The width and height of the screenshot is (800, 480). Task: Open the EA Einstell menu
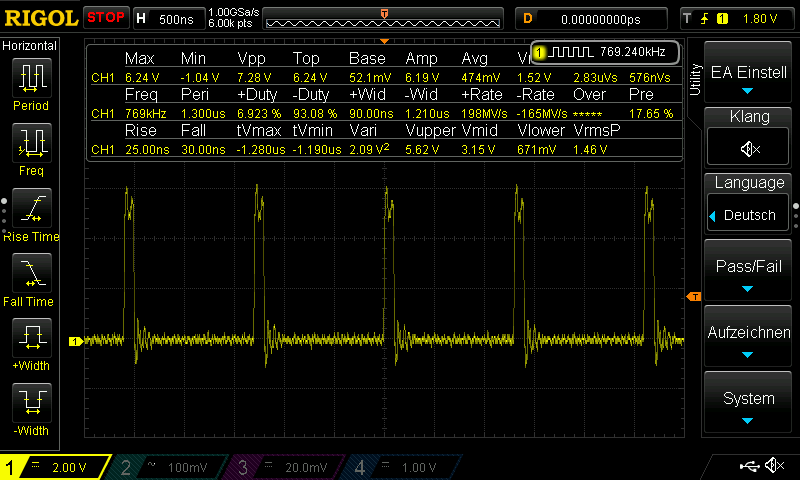point(748,72)
